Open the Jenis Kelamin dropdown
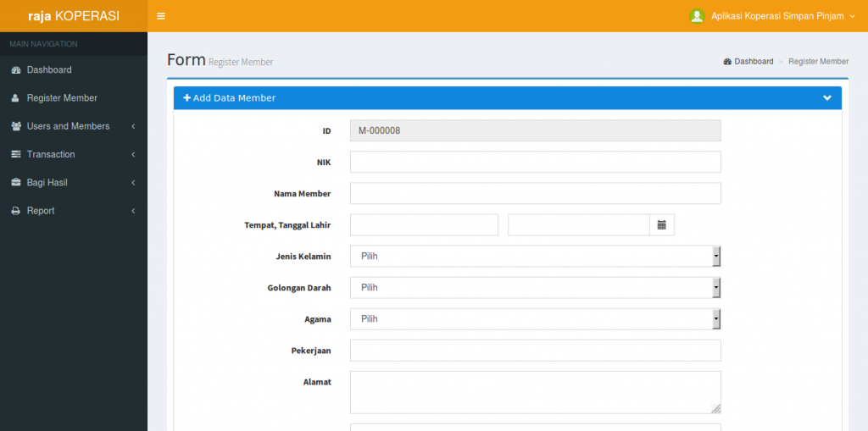868x431 pixels. [536, 257]
